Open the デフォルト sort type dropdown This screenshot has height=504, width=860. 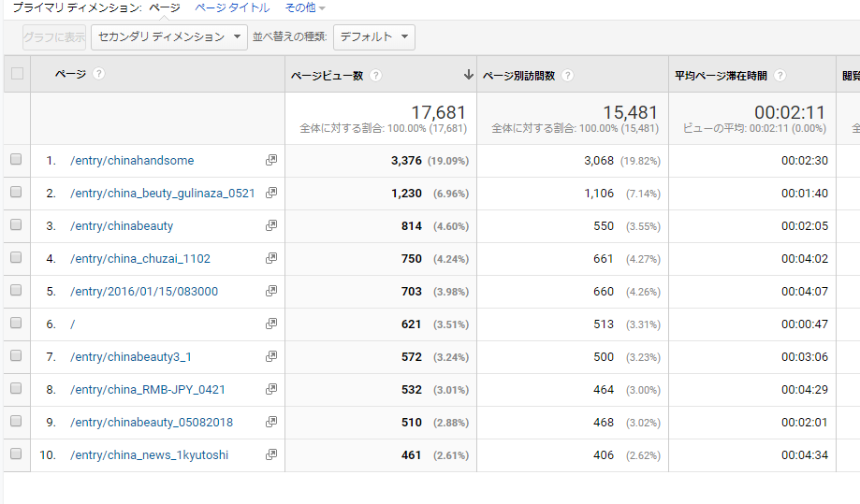pyautogui.click(x=374, y=37)
